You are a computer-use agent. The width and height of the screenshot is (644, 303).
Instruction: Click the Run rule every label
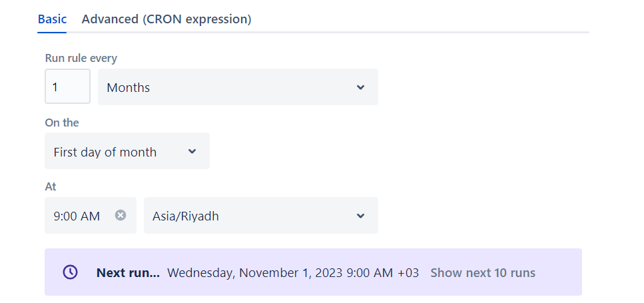[81, 58]
